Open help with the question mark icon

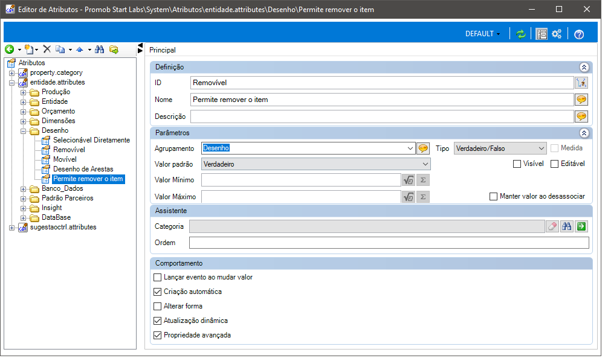coord(579,34)
